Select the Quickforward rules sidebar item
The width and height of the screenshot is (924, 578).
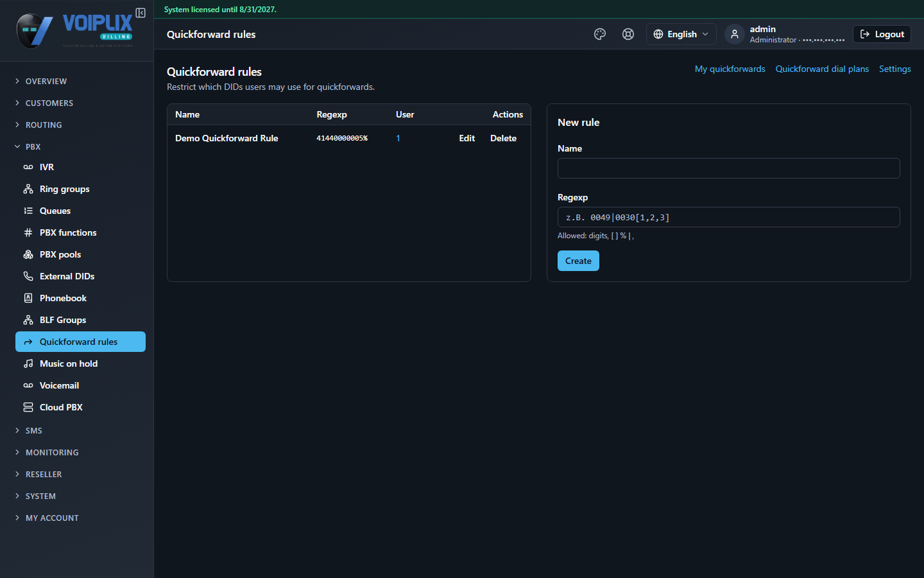tap(80, 342)
